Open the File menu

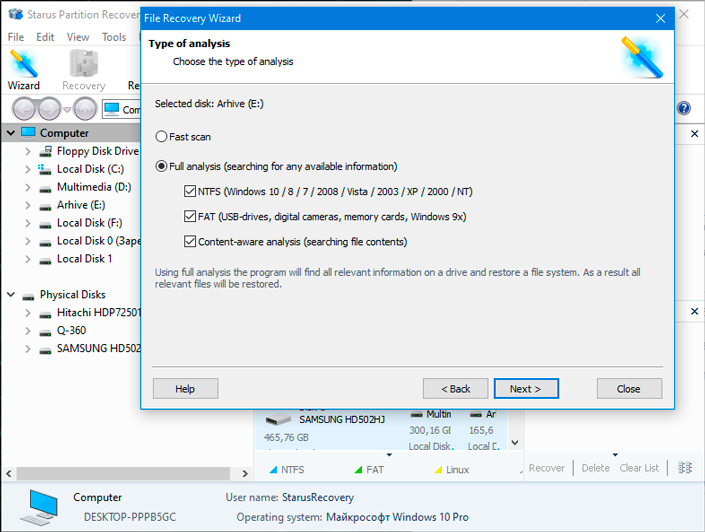coord(16,37)
